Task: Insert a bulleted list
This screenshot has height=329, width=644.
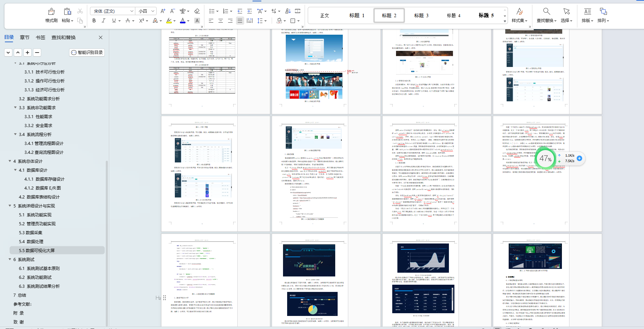Action: [x=212, y=11]
